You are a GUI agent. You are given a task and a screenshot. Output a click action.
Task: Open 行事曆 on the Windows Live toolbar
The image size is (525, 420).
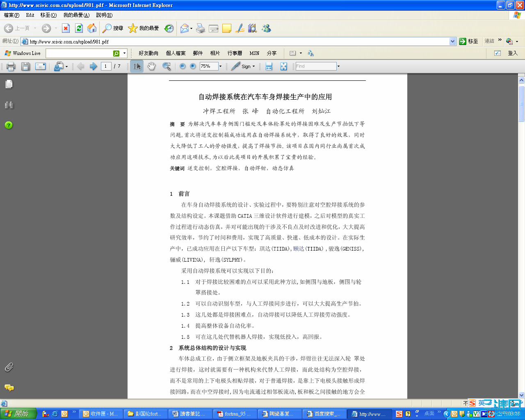click(x=235, y=53)
